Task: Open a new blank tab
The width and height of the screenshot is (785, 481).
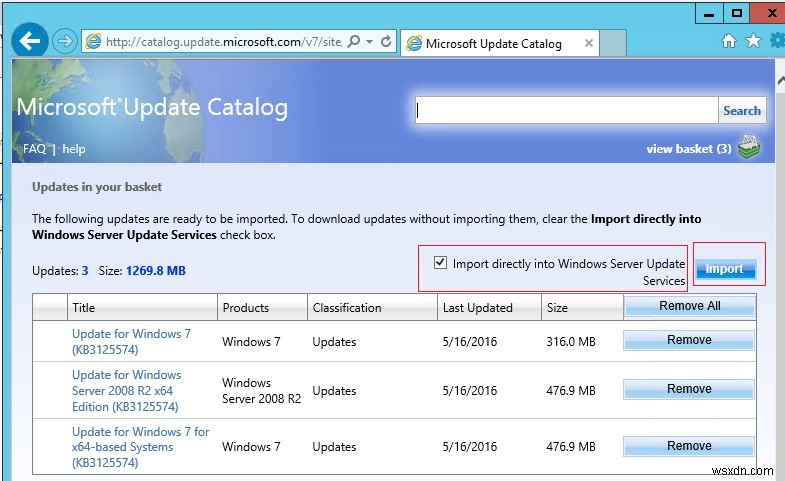Action: (x=613, y=43)
